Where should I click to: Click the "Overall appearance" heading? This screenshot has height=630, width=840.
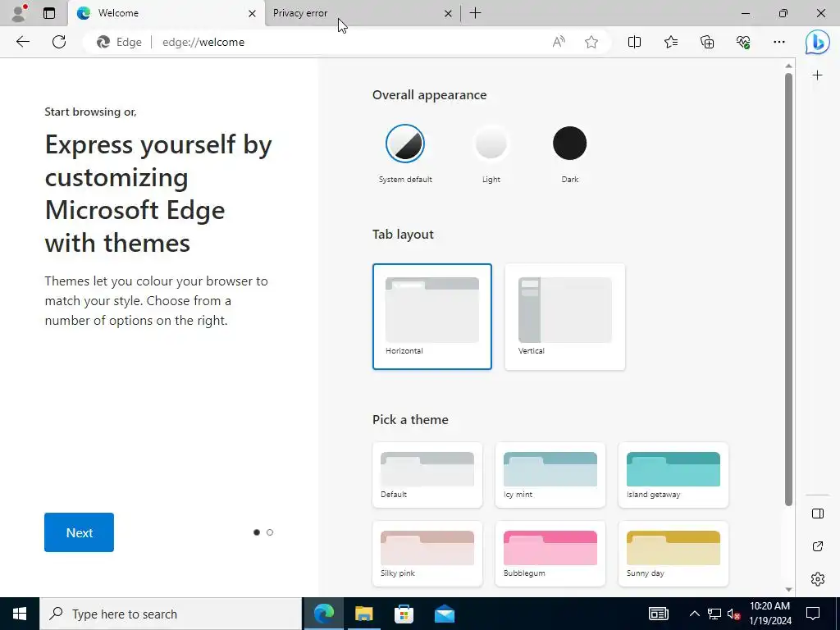[429, 95]
